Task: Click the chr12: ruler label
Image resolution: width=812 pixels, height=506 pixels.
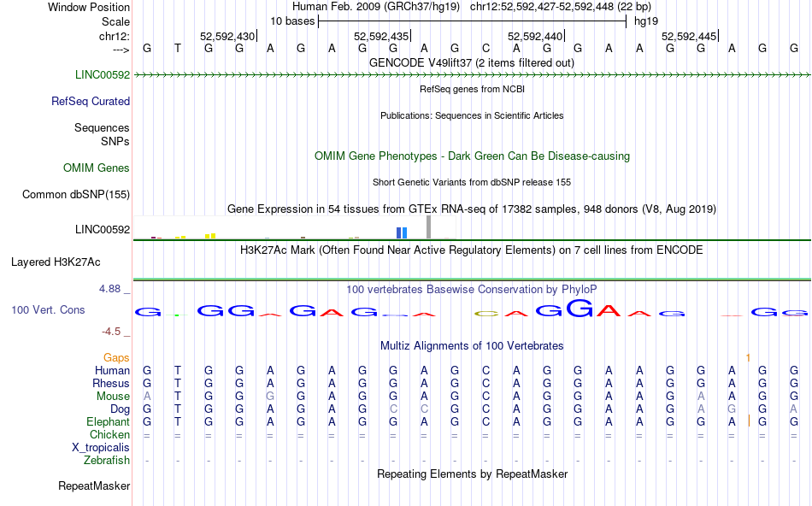Action: [115, 36]
